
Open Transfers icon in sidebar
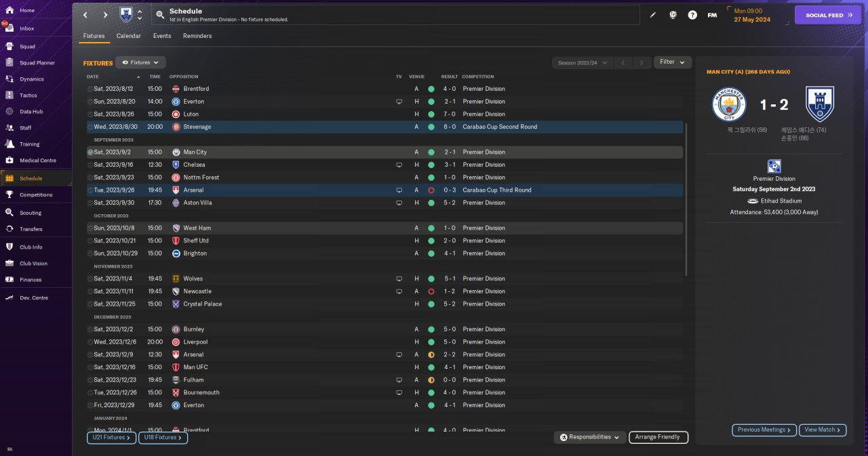click(x=9, y=229)
